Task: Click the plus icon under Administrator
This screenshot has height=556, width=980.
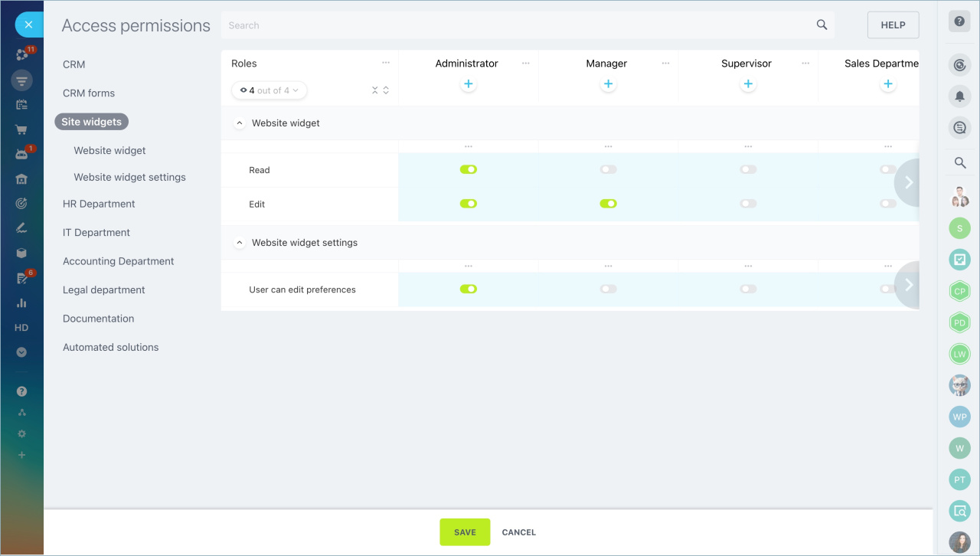Action: [x=469, y=84]
